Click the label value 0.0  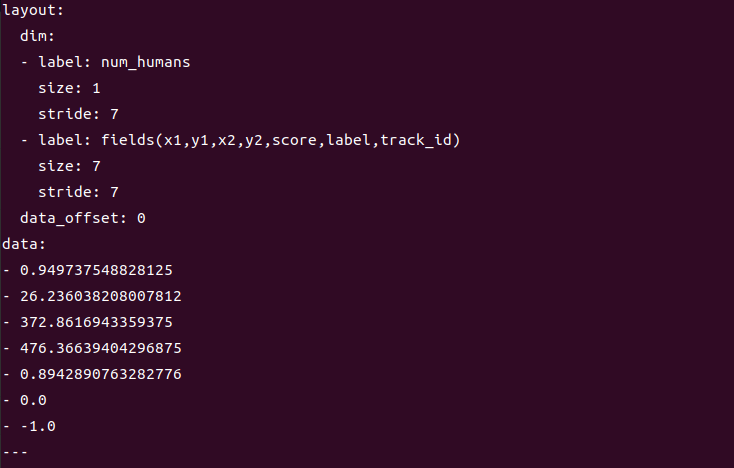pos(33,400)
